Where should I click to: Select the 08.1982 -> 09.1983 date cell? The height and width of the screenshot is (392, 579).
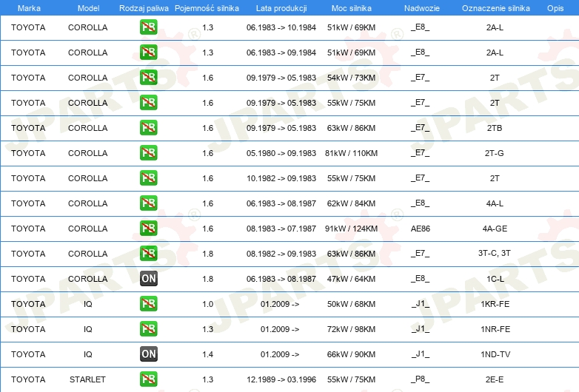coord(281,254)
